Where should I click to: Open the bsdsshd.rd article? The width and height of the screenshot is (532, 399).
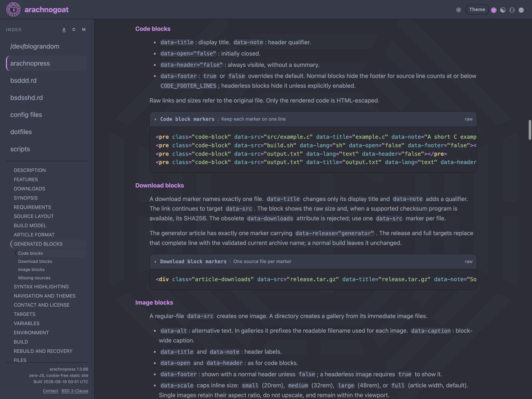click(47, 98)
